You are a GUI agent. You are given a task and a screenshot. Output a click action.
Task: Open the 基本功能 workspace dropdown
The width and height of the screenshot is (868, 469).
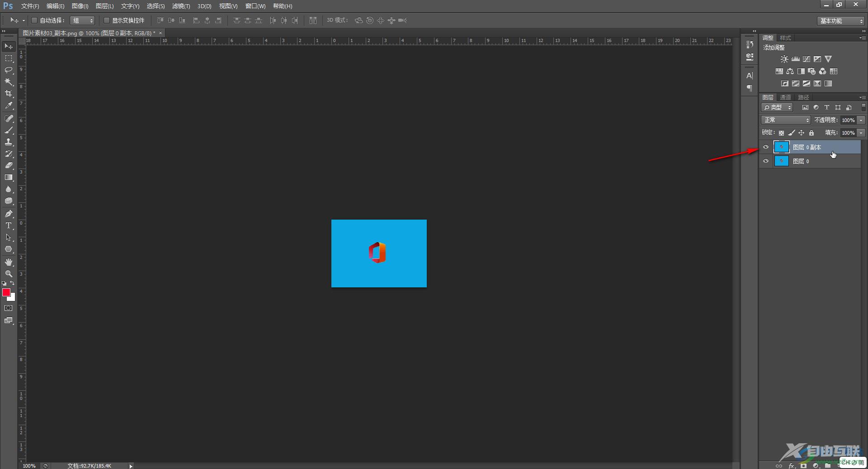coord(841,21)
